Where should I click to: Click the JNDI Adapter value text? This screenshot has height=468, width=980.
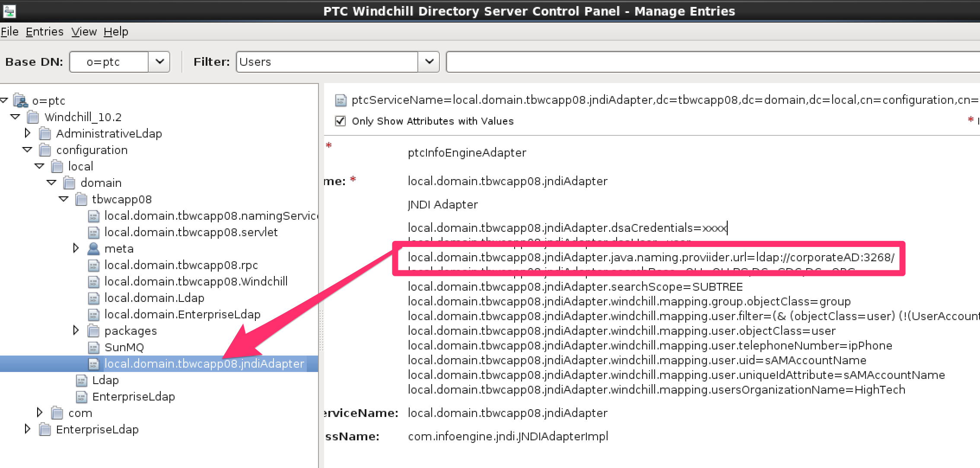tap(443, 205)
